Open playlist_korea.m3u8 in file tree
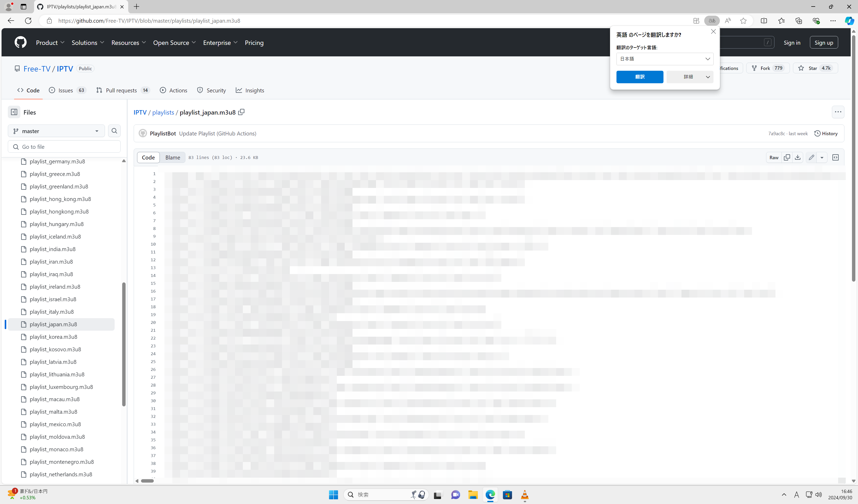858x504 pixels. click(x=54, y=337)
